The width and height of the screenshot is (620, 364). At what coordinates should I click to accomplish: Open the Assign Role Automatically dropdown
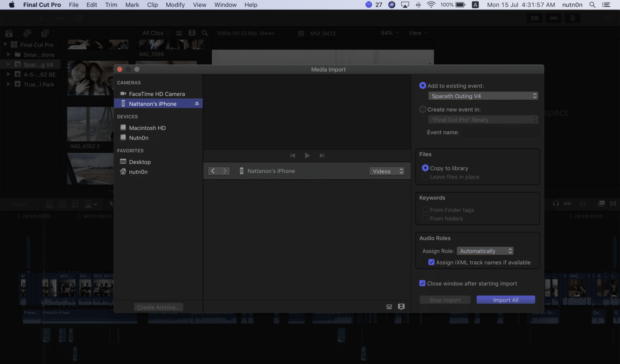pyautogui.click(x=485, y=251)
